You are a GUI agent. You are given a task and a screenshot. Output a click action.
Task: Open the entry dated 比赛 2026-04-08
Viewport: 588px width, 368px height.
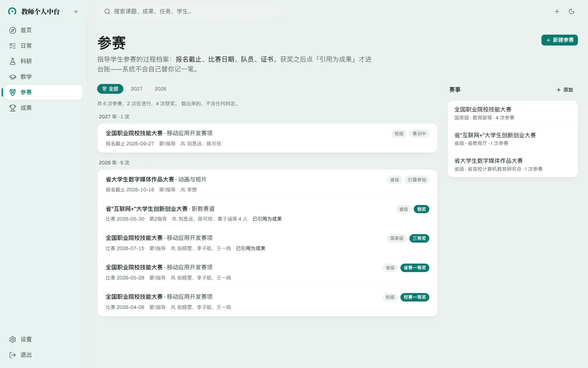pos(267,302)
